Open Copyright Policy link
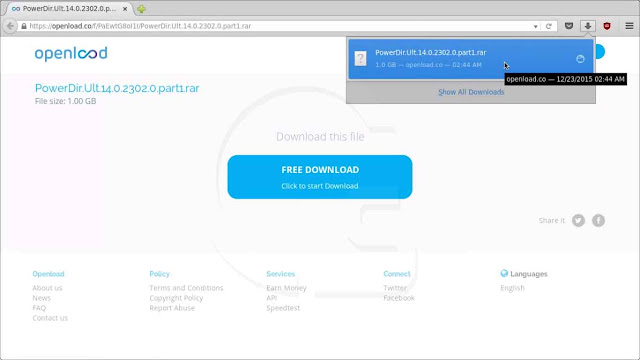This screenshot has width=640, height=360. pyautogui.click(x=176, y=298)
